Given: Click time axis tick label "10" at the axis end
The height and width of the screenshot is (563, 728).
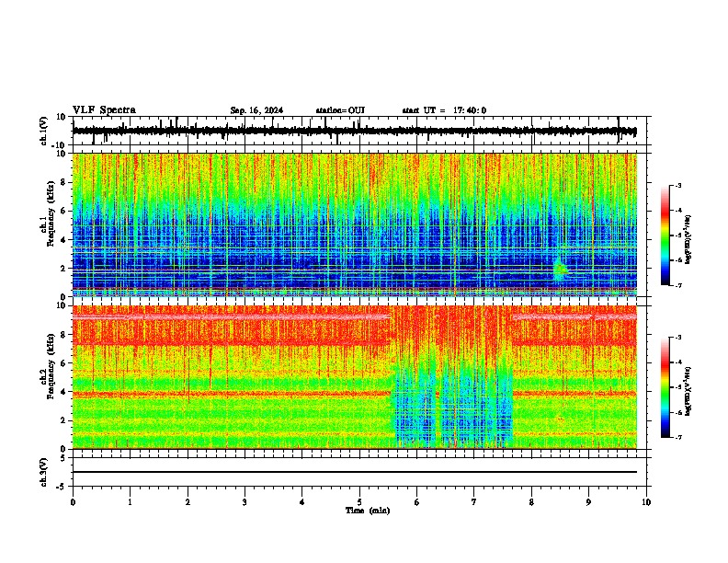Looking at the screenshot, I should coord(646,502).
